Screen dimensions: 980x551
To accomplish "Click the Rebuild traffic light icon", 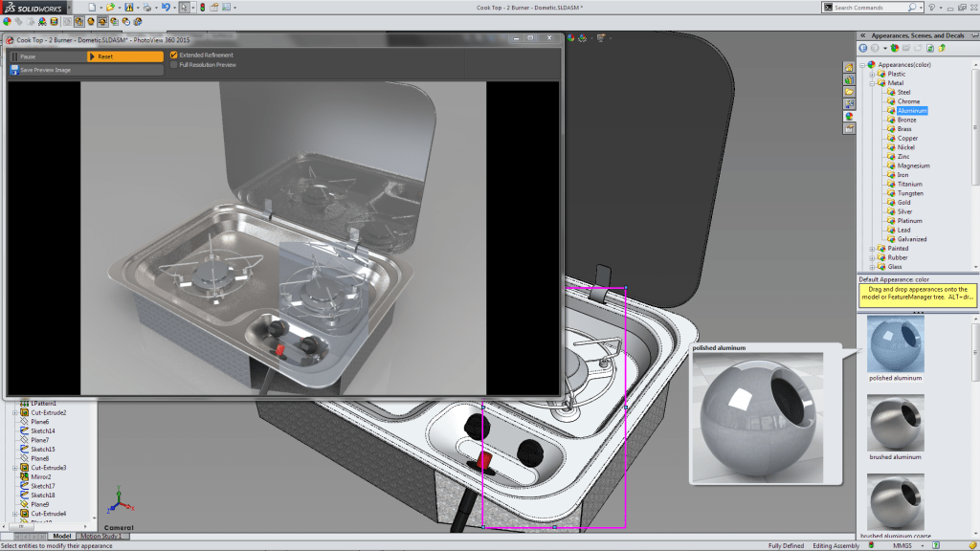I will pos(202,7).
